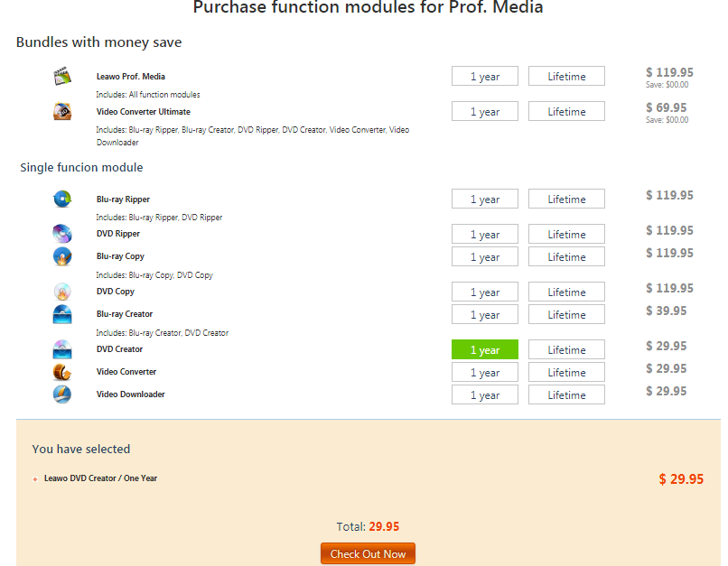Click the Video Converter product name
The width and height of the screenshot is (728, 566).
tap(126, 372)
